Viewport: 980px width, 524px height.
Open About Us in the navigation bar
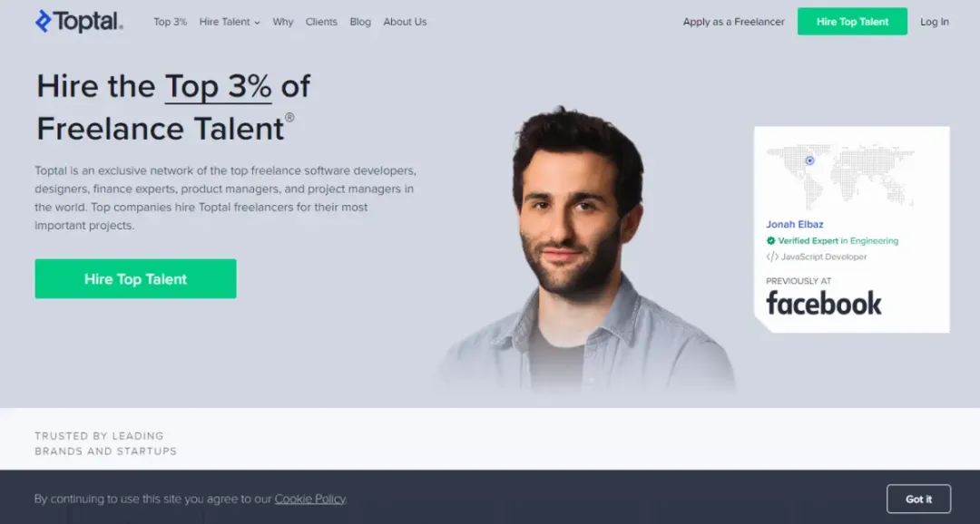point(405,21)
